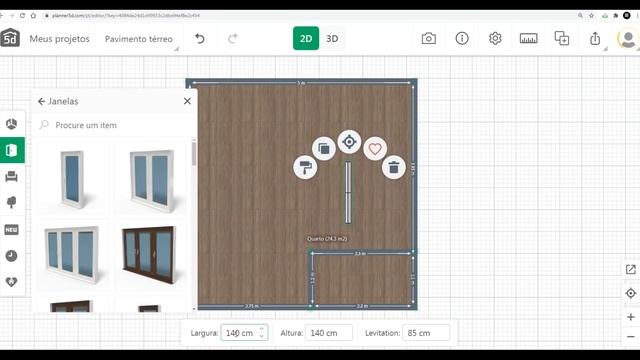Open settings gear

(x=495, y=38)
